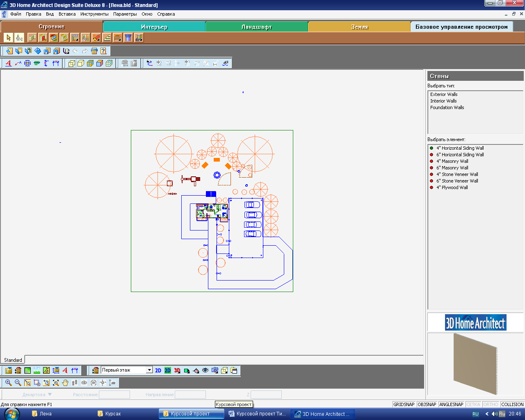Open the Инструменты menu
Image resolution: width=525 pixels, height=420 pixels.
coord(94,14)
